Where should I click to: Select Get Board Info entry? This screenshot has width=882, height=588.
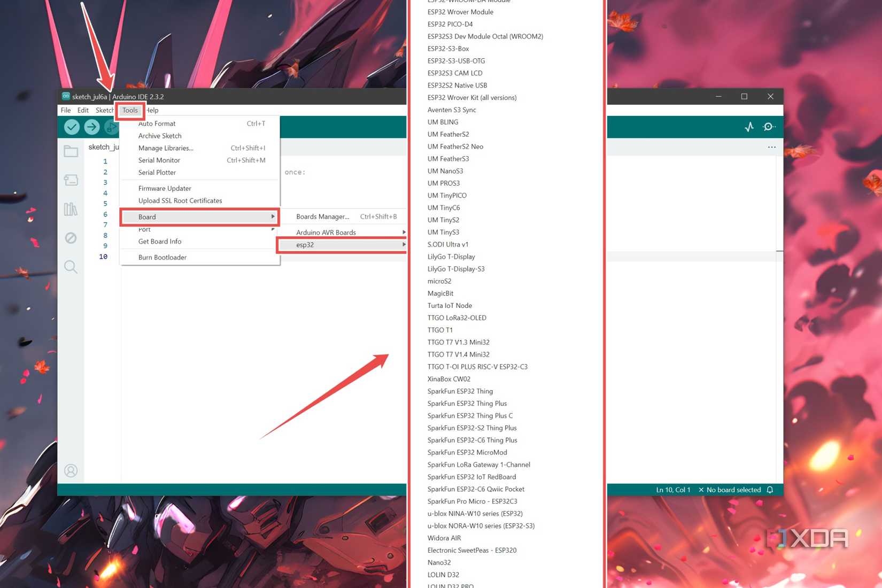pyautogui.click(x=200, y=242)
